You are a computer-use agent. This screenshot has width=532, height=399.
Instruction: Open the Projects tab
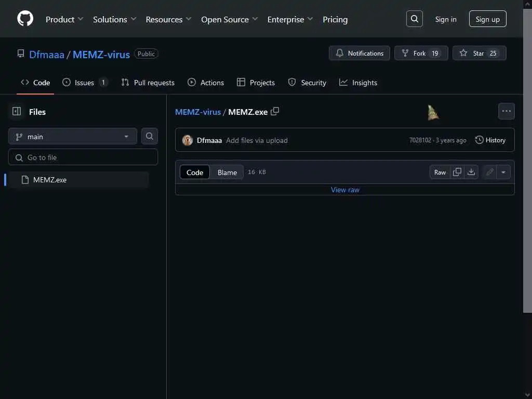point(256,83)
